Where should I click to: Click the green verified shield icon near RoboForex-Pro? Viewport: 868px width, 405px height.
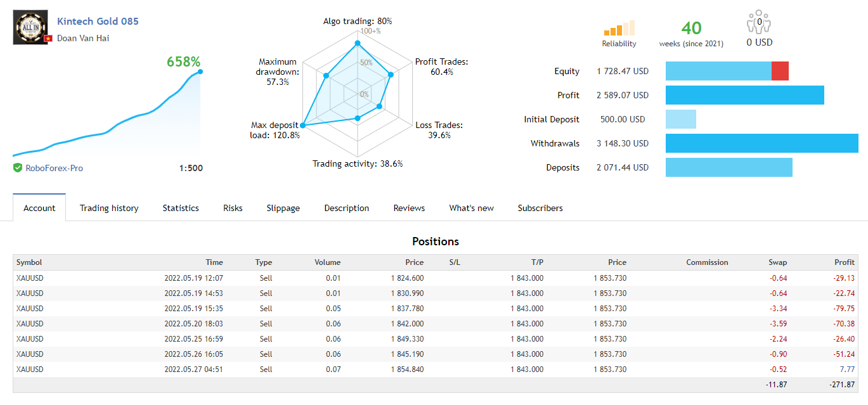coord(18,168)
